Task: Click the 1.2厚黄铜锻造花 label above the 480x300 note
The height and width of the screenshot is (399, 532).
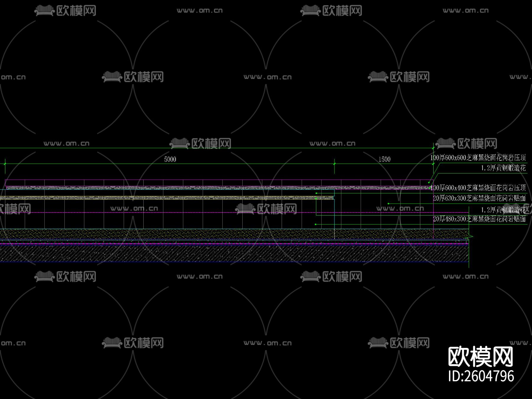Action: click(503, 210)
